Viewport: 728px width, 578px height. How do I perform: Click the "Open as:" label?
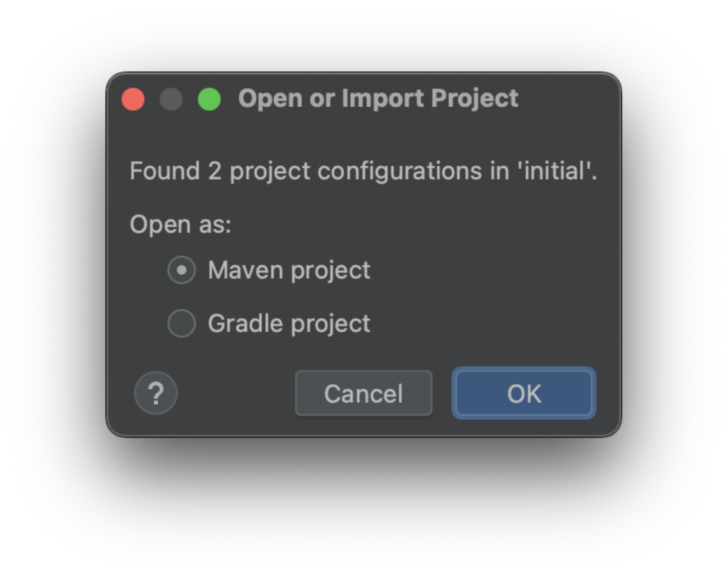tap(180, 225)
